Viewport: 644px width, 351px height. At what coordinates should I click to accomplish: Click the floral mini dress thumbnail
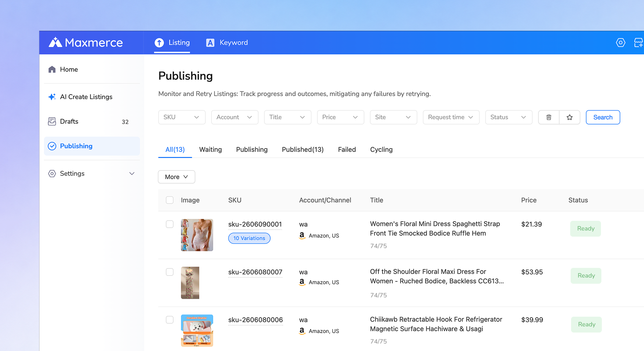(197, 235)
